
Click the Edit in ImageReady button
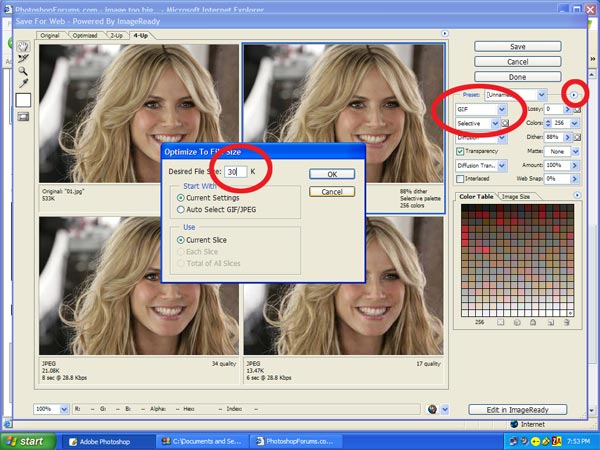(x=517, y=410)
